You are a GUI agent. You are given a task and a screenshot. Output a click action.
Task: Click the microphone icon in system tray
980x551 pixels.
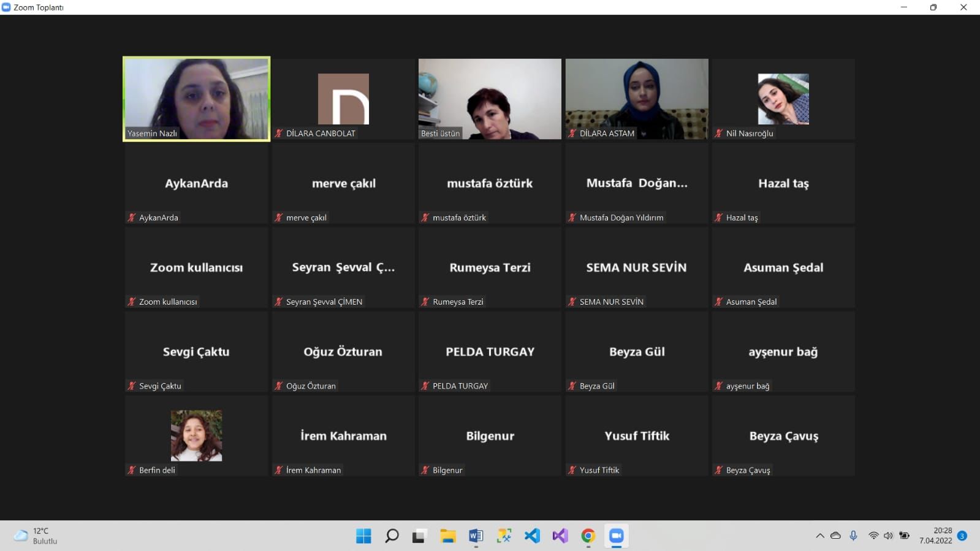[x=853, y=536]
